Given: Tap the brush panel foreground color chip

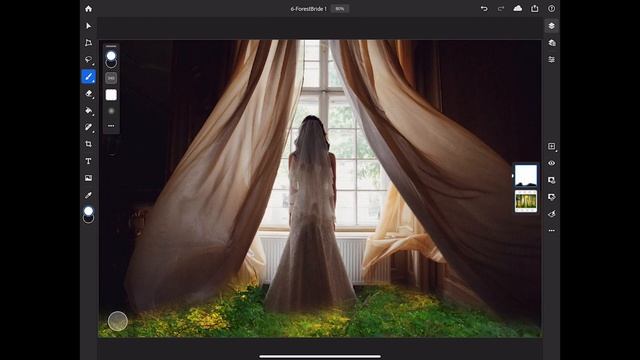Looking at the screenshot, I should click(x=111, y=56).
